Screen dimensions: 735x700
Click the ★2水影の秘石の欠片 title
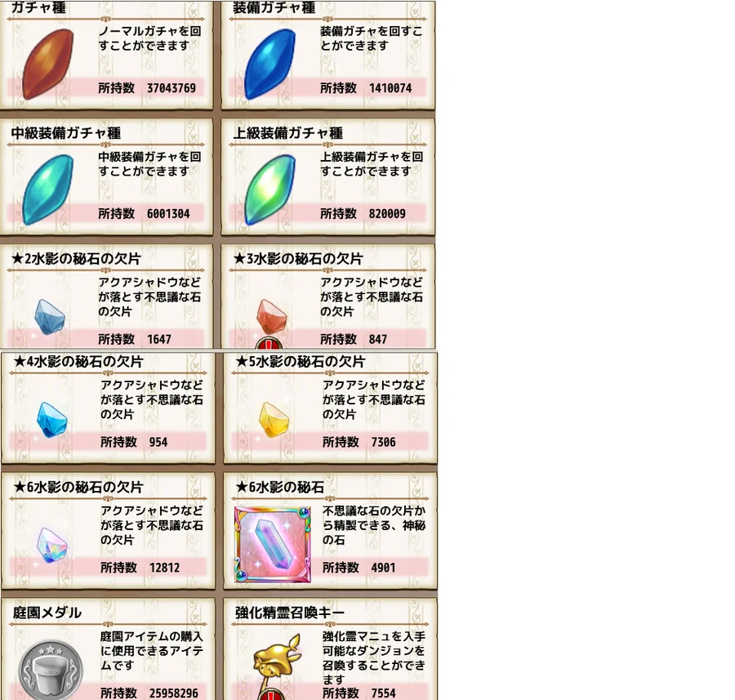76,258
